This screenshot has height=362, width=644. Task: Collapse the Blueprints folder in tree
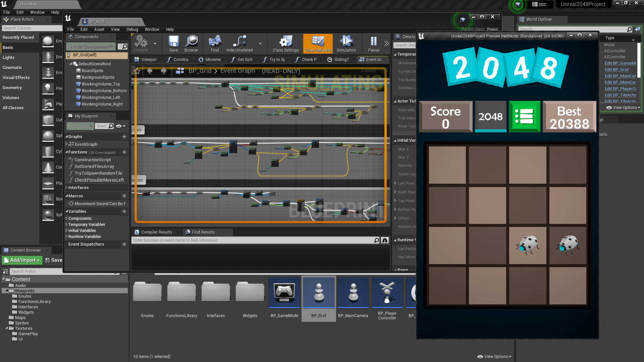[x=7, y=291]
